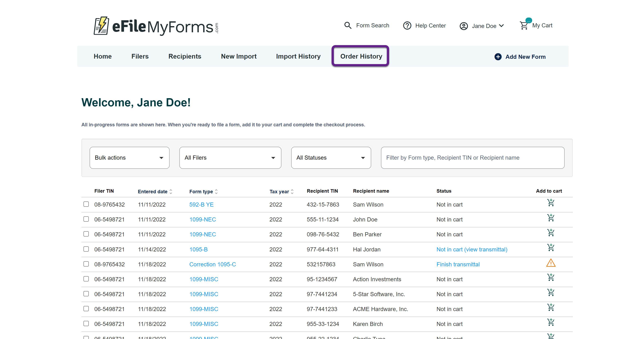Click the warning triangle on the Correction 1095-C row
644x339 pixels.
coord(551,263)
